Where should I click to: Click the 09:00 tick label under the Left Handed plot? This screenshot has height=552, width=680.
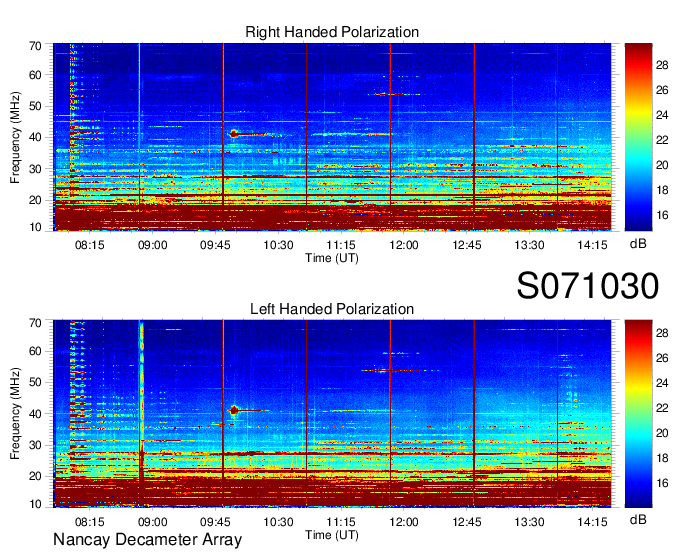coord(153,522)
